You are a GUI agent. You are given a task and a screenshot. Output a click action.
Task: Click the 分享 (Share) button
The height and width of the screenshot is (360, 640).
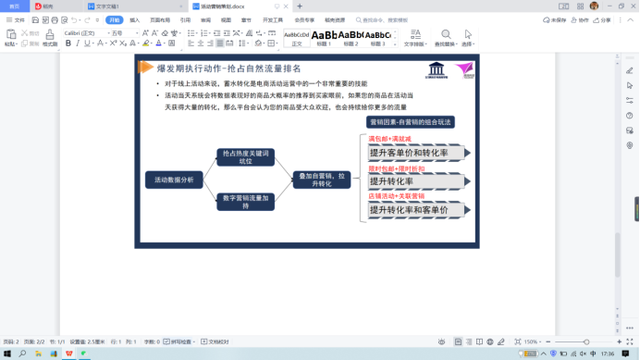[602, 20]
